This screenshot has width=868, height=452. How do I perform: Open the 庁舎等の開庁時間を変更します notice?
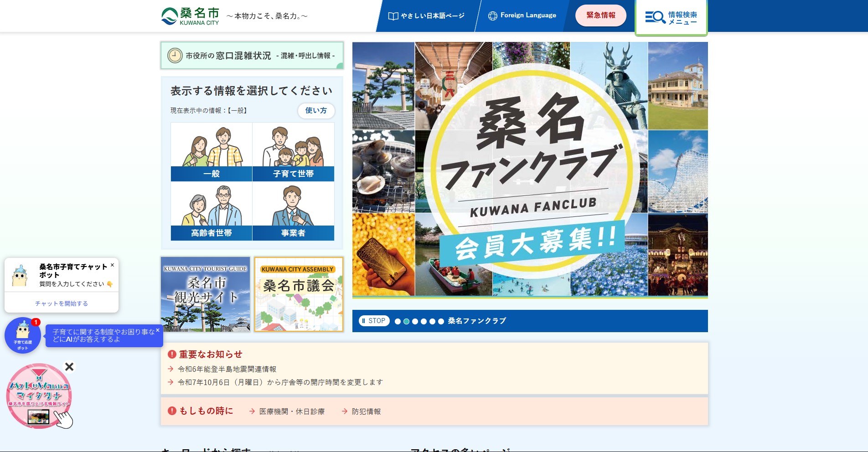pyautogui.click(x=280, y=382)
